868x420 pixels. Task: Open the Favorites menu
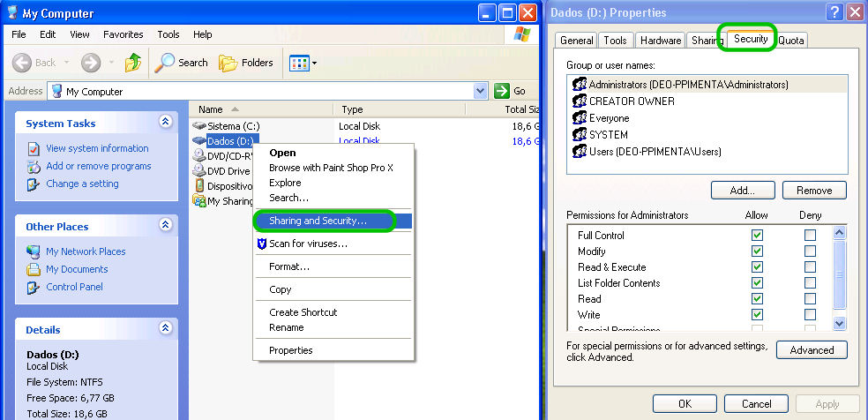(x=123, y=34)
